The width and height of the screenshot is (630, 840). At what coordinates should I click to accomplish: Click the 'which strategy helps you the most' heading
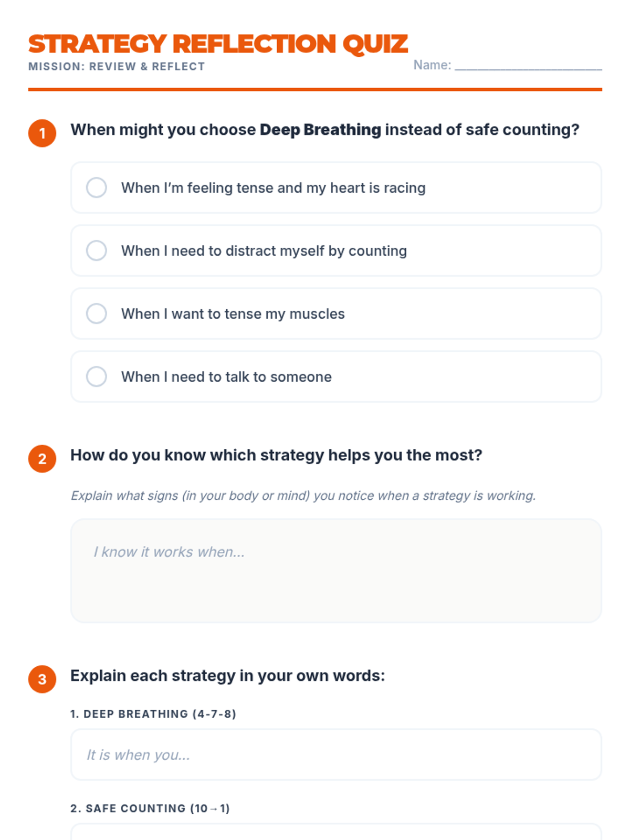click(276, 455)
